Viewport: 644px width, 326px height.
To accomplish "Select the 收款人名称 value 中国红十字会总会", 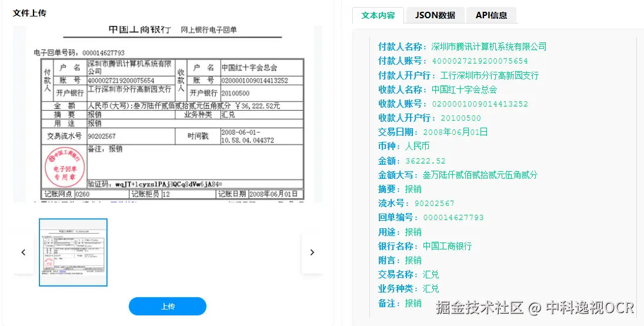I will click(464, 89).
